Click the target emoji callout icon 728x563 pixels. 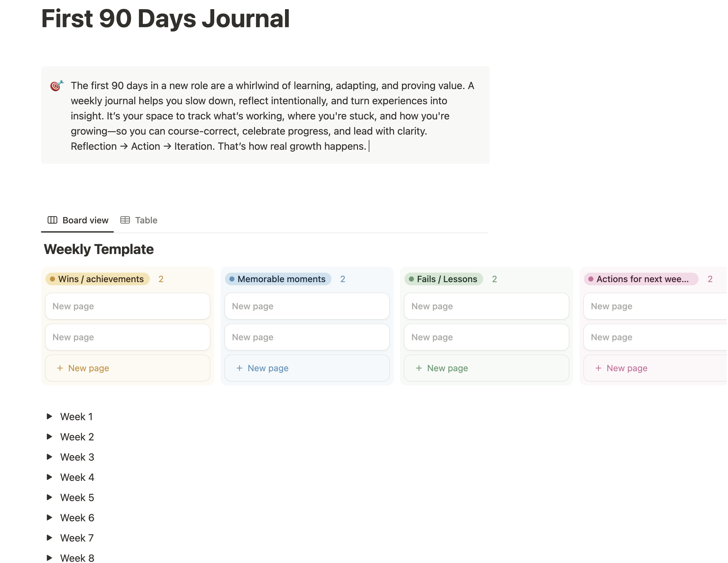click(x=57, y=86)
